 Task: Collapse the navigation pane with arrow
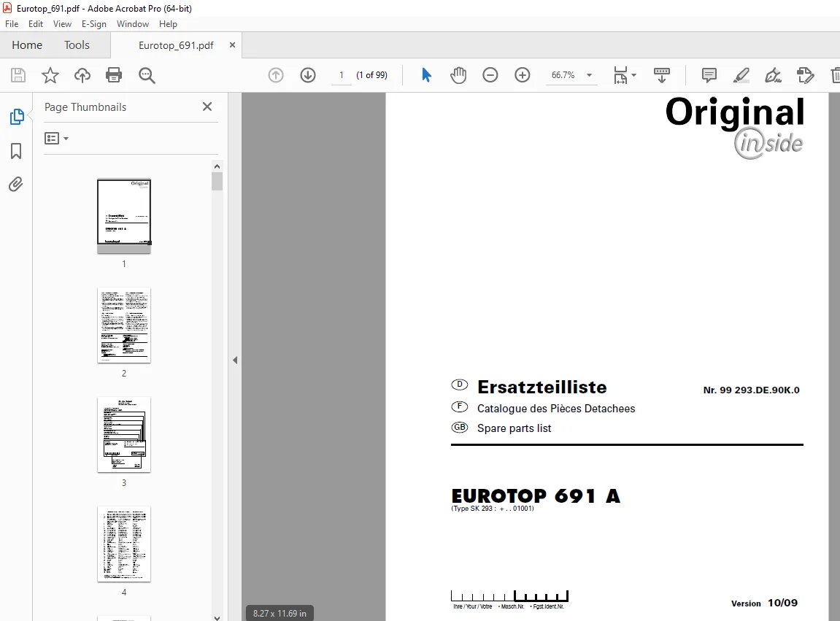[x=235, y=360]
